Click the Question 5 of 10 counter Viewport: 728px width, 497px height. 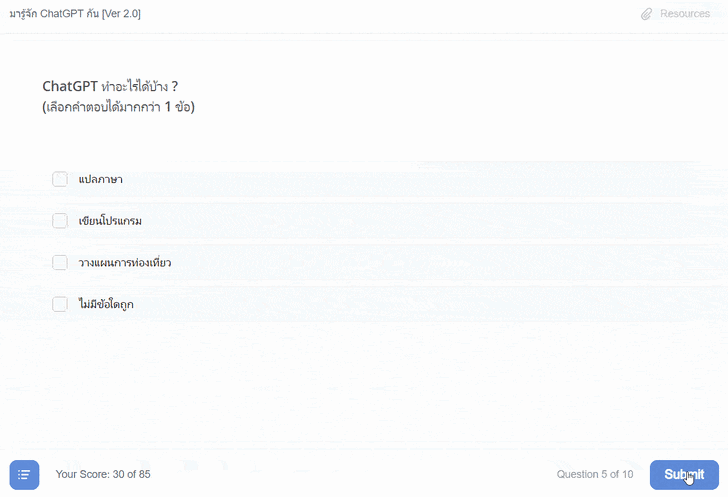point(595,474)
